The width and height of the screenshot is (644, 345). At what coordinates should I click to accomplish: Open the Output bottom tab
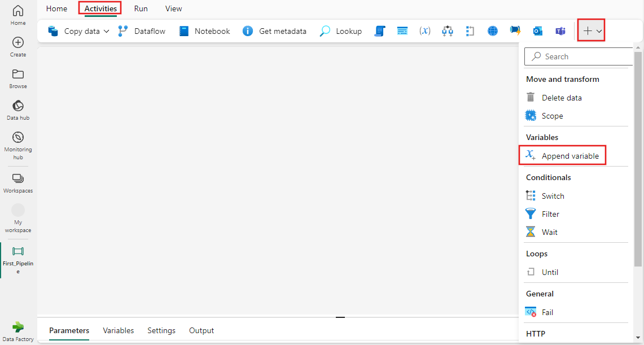tap(201, 331)
